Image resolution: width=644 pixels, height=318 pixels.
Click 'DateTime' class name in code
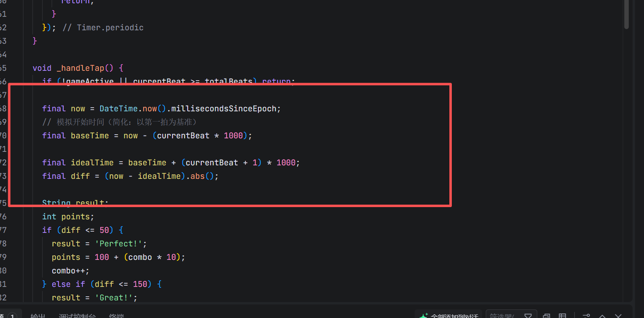tap(119, 108)
